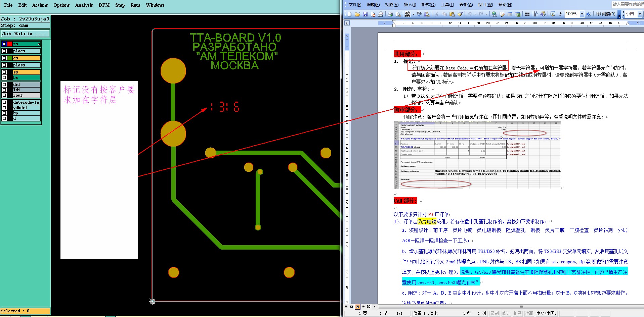Open Word Help question mark icon

589,14
